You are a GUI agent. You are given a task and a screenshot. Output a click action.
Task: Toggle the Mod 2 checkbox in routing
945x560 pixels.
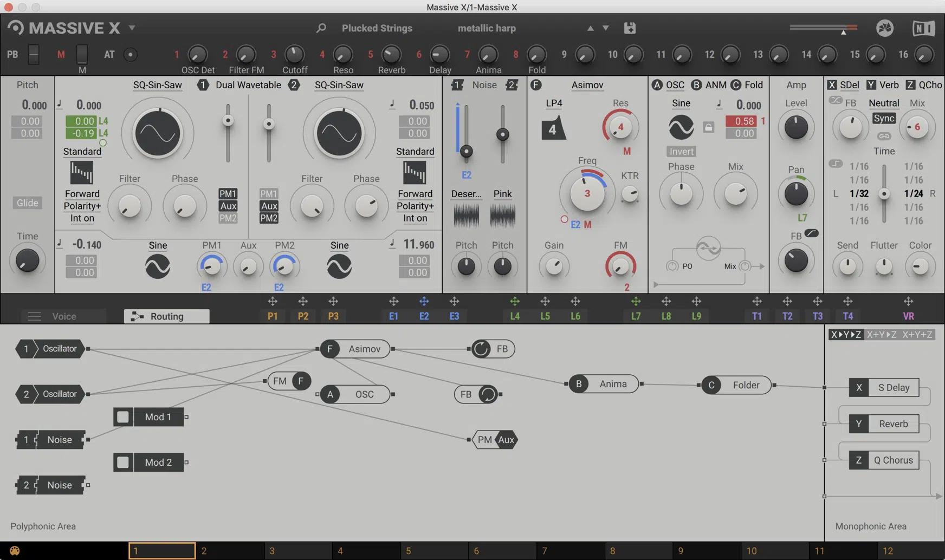tap(123, 463)
